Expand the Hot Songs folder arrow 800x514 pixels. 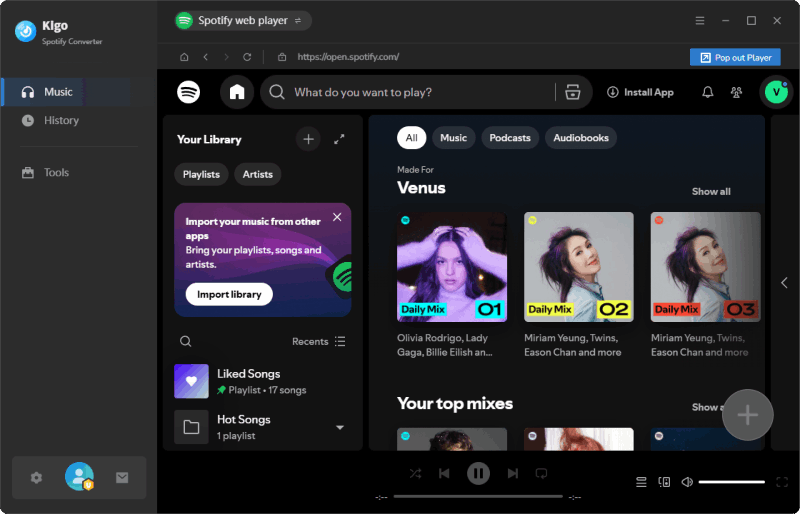[340, 427]
